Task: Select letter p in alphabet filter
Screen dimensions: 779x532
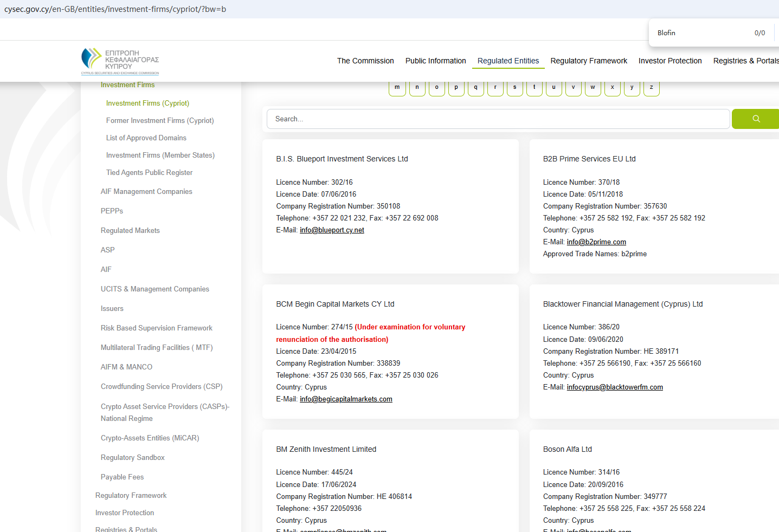Action: click(456, 88)
